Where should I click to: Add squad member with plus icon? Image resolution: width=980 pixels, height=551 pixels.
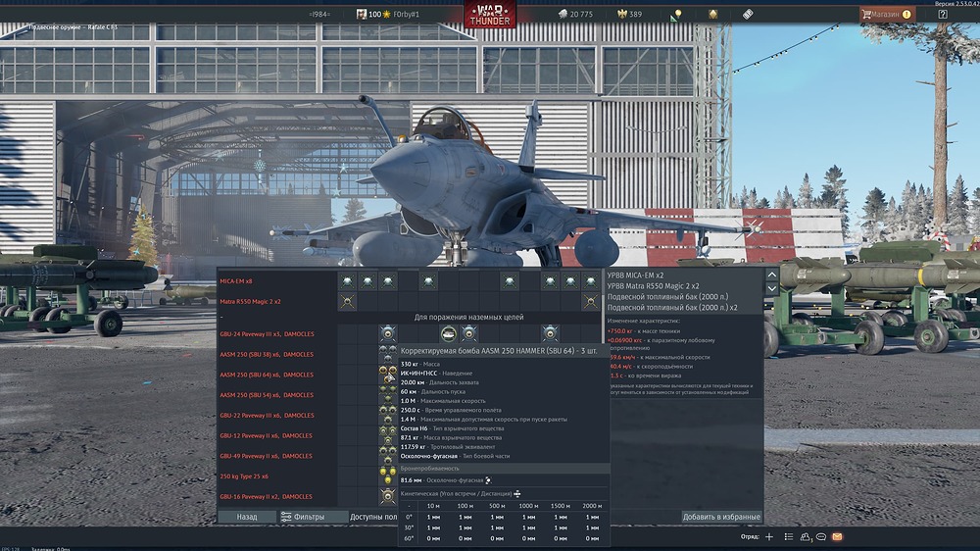pyautogui.click(x=769, y=537)
